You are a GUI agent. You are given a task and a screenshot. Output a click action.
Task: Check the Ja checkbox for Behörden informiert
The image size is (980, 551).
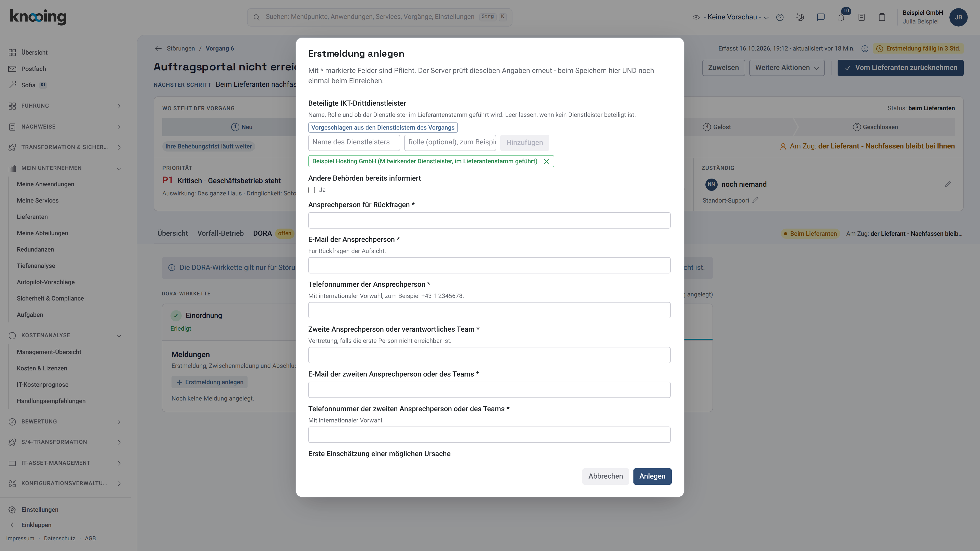pos(312,190)
